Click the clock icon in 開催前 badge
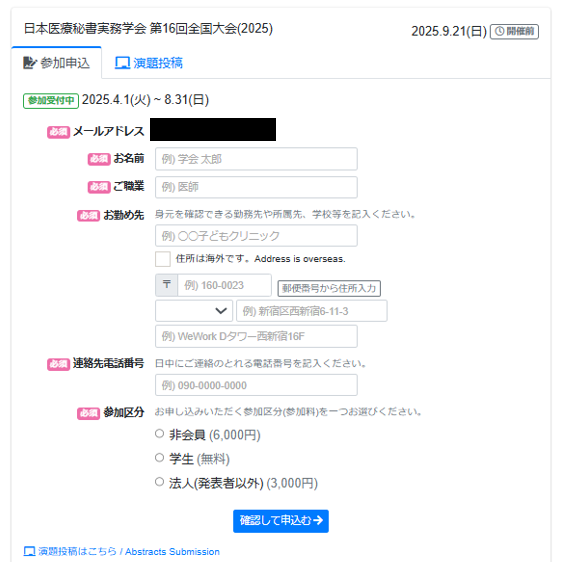The height and width of the screenshot is (562, 569). tap(499, 31)
